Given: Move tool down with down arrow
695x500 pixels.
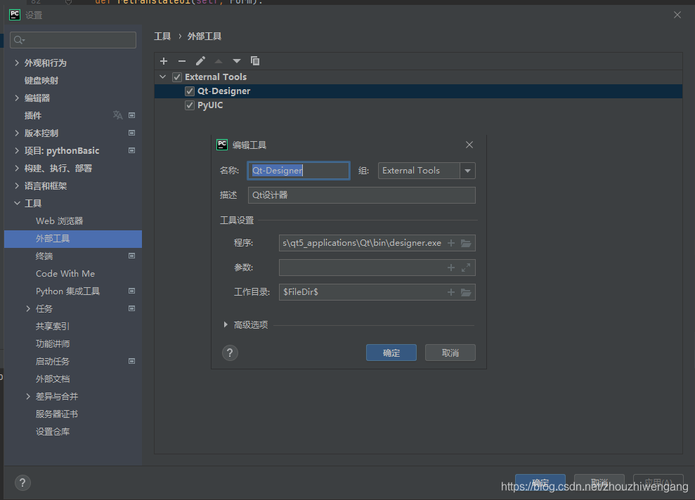Looking at the screenshot, I should pyautogui.click(x=237, y=61).
